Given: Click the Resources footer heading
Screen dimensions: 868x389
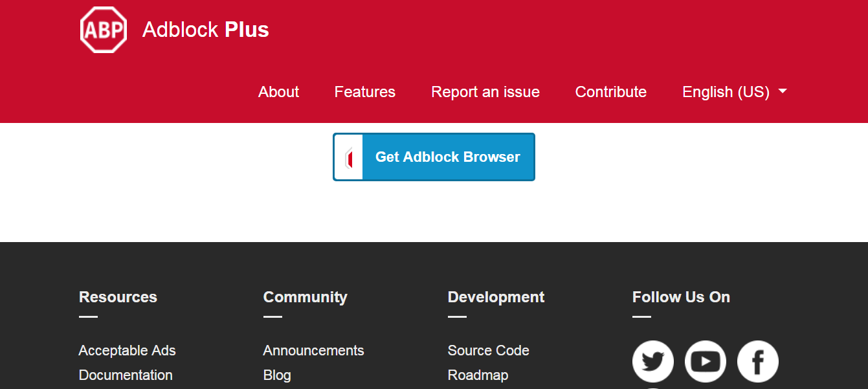Looking at the screenshot, I should click(x=118, y=297).
